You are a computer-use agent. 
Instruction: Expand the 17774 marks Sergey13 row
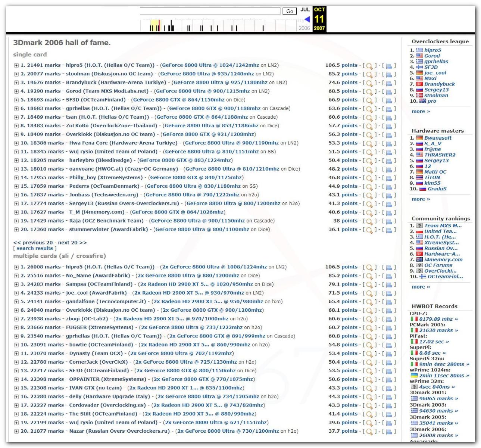pyautogui.click(x=16, y=203)
